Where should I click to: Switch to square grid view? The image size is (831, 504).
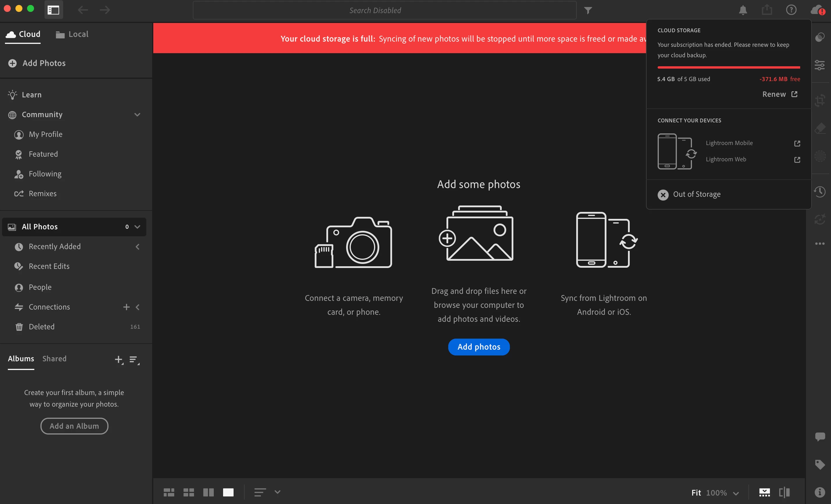188,492
